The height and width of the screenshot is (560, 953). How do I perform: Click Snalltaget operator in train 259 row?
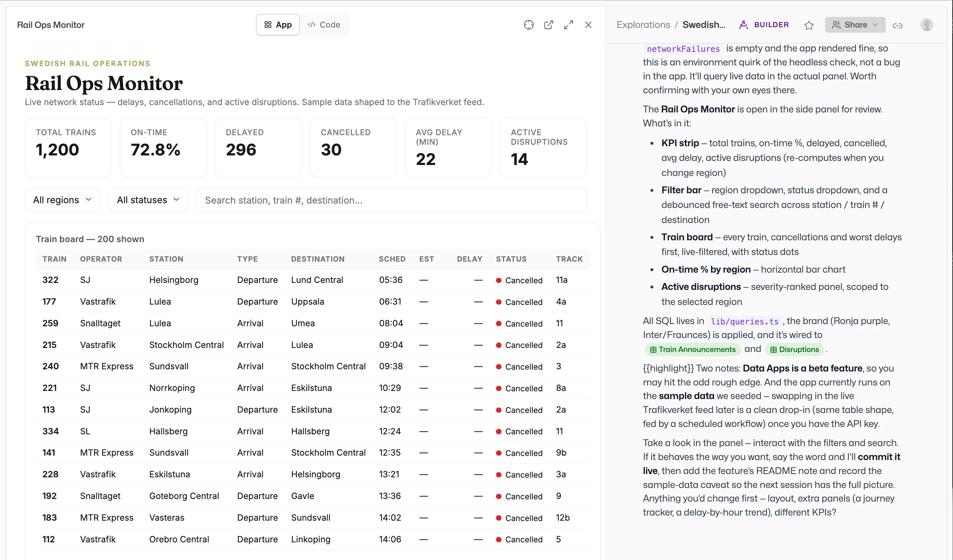tap(100, 323)
